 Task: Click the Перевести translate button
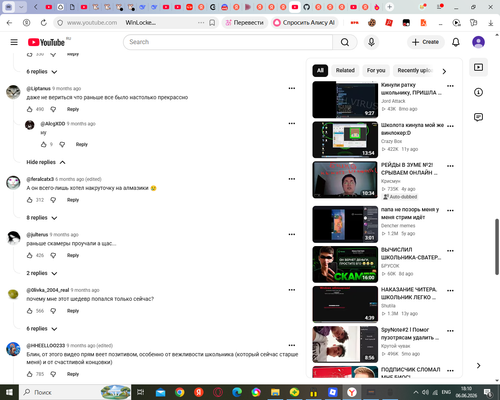tap(245, 23)
